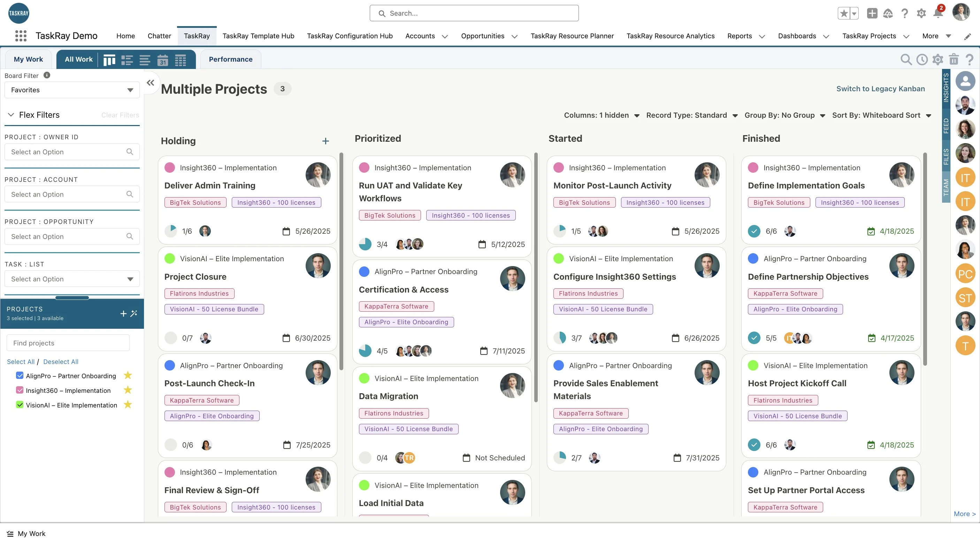Add a task to Holding column
The height and width of the screenshot is (544, 980).
coord(326,141)
